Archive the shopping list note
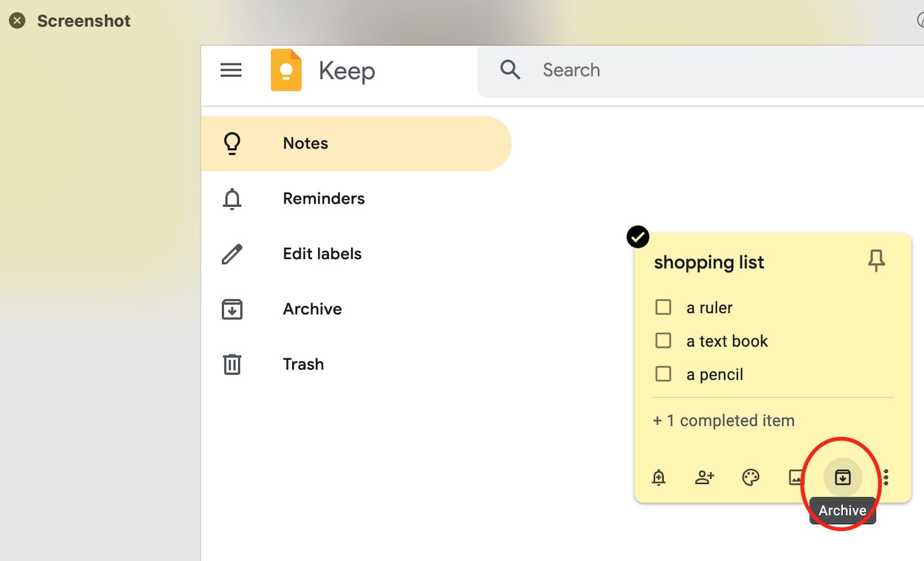 pyautogui.click(x=843, y=477)
